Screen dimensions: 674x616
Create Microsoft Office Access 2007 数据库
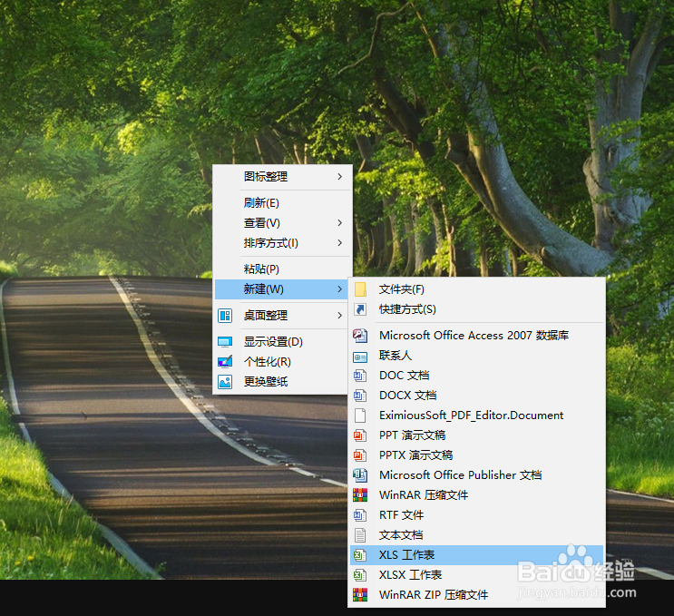477,336
